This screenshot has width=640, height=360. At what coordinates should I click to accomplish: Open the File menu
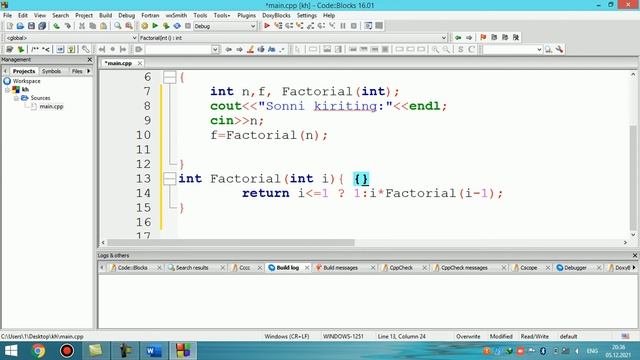7,16
